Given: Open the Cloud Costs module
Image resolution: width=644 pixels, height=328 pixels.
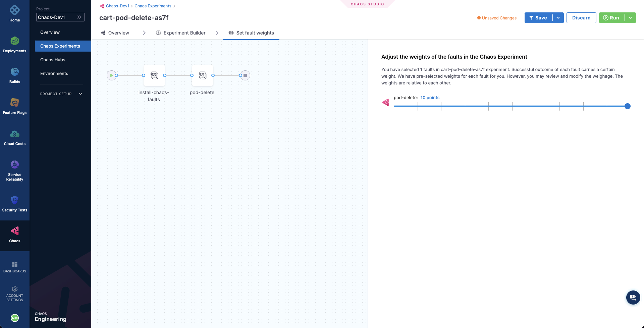Looking at the screenshot, I should coord(15,138).
